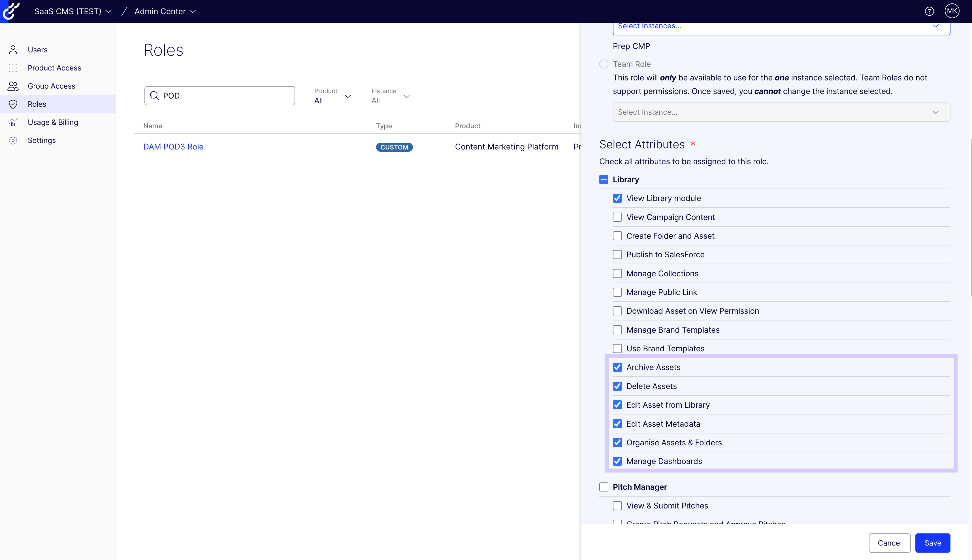Viewport: 972px width, 560px height.
Task: Click the Content Marketing Platform cell
Action: click(507, 147)
